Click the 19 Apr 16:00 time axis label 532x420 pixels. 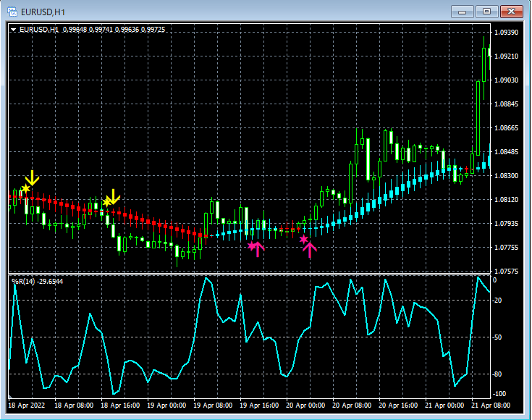coord(259,406)
